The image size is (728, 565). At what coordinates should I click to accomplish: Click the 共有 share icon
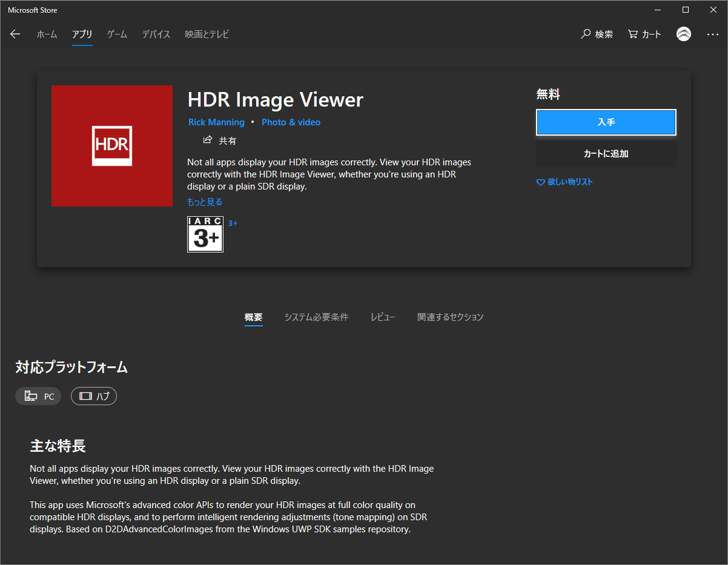(x=208, y=140)
